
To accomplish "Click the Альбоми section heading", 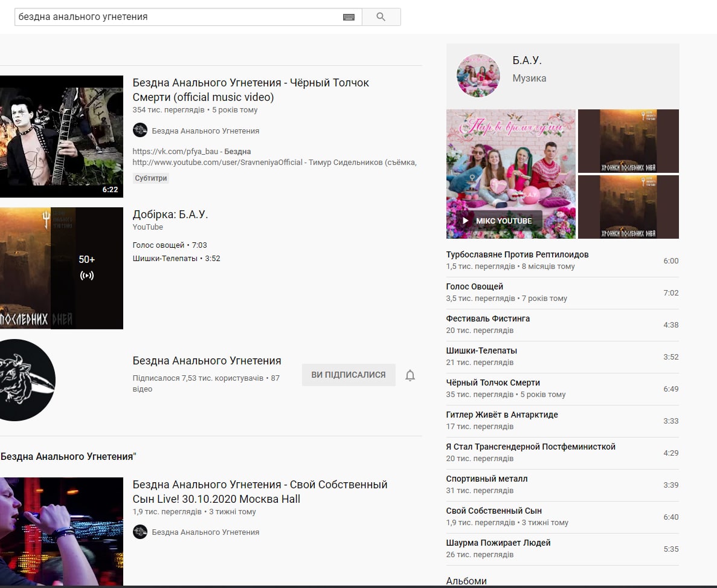I will pyautogui.click(x=466, y=581).
